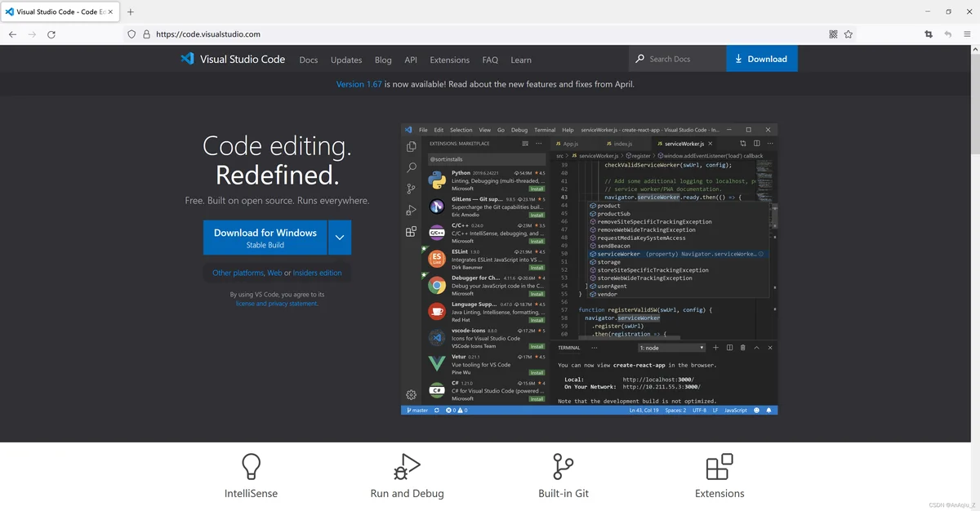Click the screenshot crop icon in the browser toolbar

tap(929, 34)
